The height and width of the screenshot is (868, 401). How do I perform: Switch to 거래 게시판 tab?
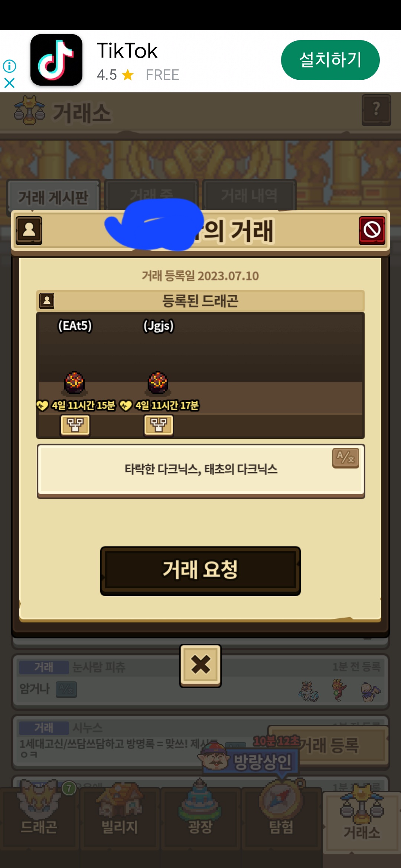click(53, 196)
